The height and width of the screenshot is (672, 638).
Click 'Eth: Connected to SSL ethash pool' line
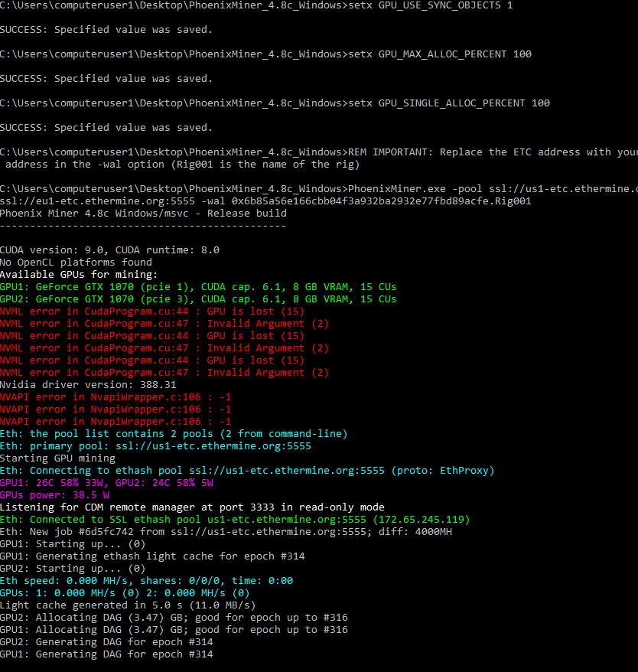coord(235,520)
